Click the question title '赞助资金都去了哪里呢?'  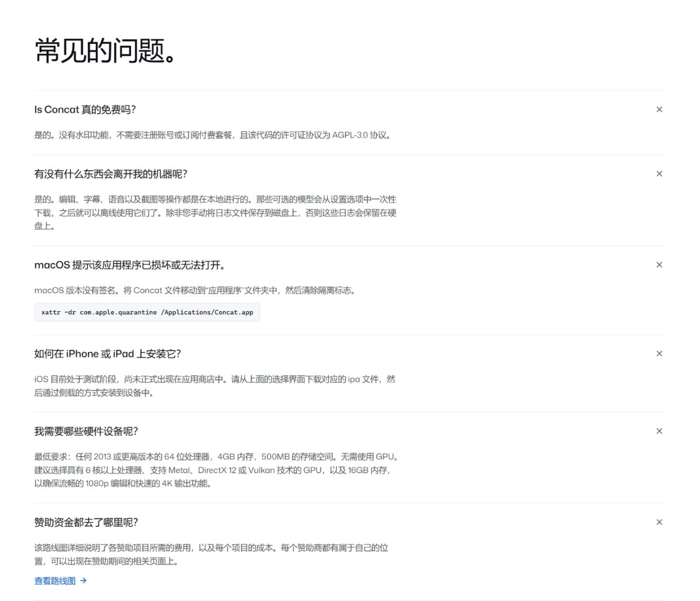pos(86,522)
